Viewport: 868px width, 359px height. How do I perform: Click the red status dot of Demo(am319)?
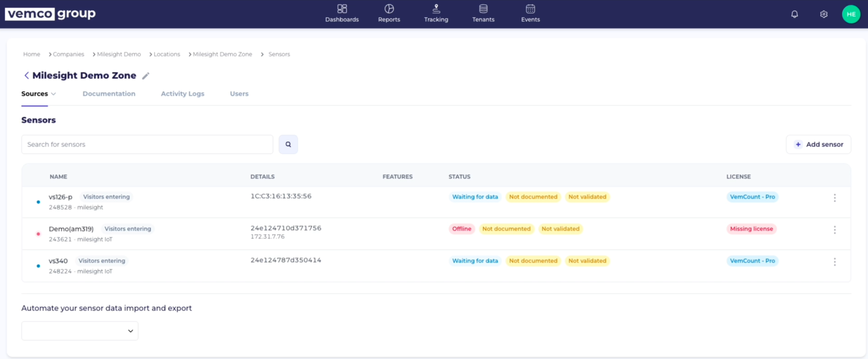(38, 234)
